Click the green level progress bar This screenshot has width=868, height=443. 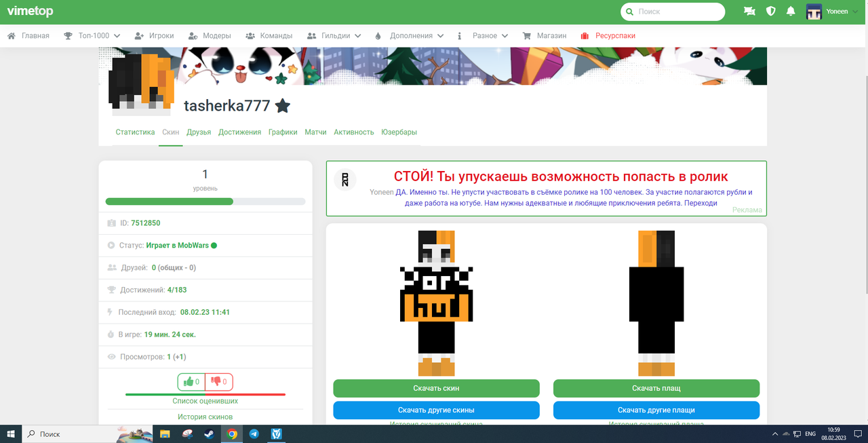click(x=169, y=201)
